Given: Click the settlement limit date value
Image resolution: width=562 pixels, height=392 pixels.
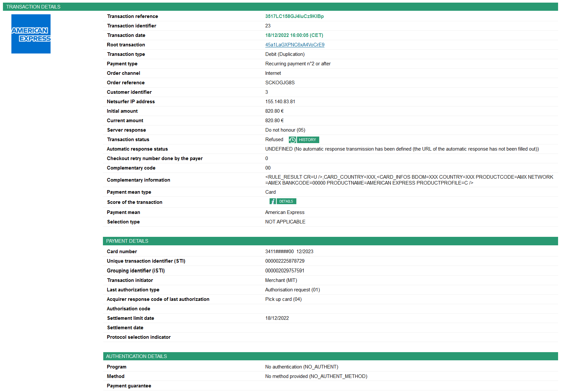Looking at the screenshot, I should pyautogui.click(x=277, y=318).
